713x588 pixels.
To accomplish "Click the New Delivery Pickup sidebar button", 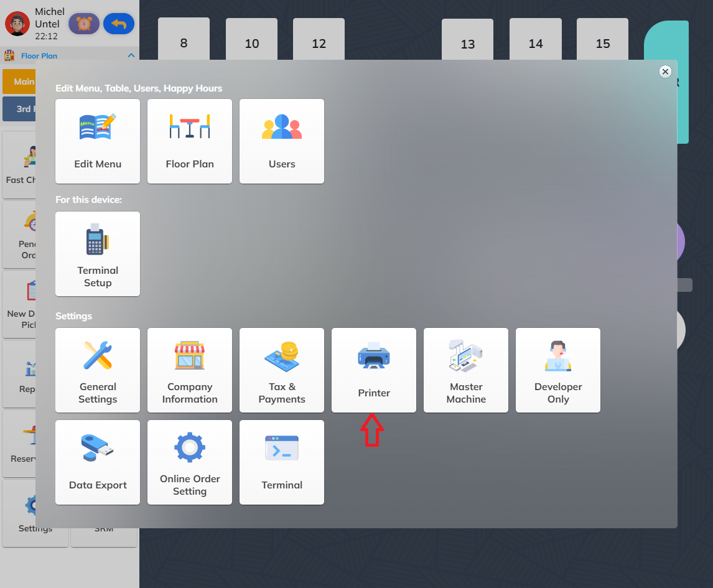I will 19,304.
